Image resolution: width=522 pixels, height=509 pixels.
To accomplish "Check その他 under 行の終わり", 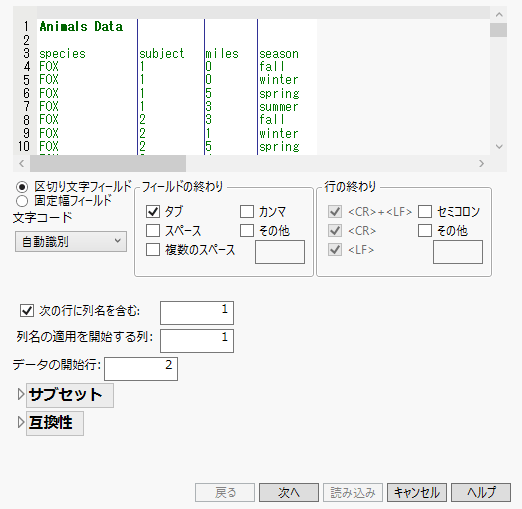I will 425,230.
